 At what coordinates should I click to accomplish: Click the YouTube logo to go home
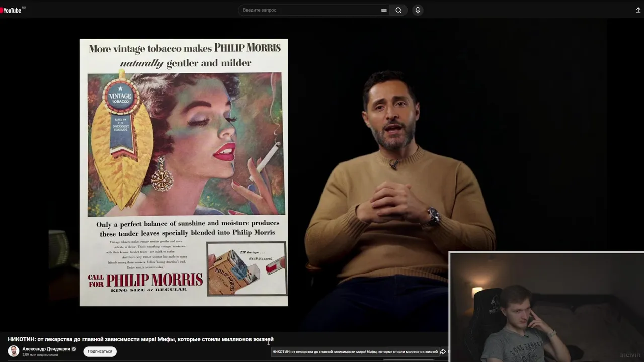pyautogui.click(x=11, y=10)
